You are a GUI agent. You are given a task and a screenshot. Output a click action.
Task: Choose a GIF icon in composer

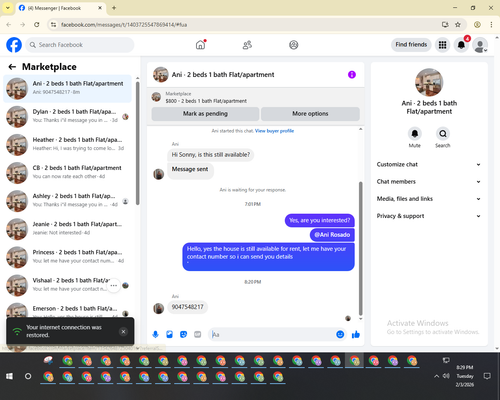(198, 334)
